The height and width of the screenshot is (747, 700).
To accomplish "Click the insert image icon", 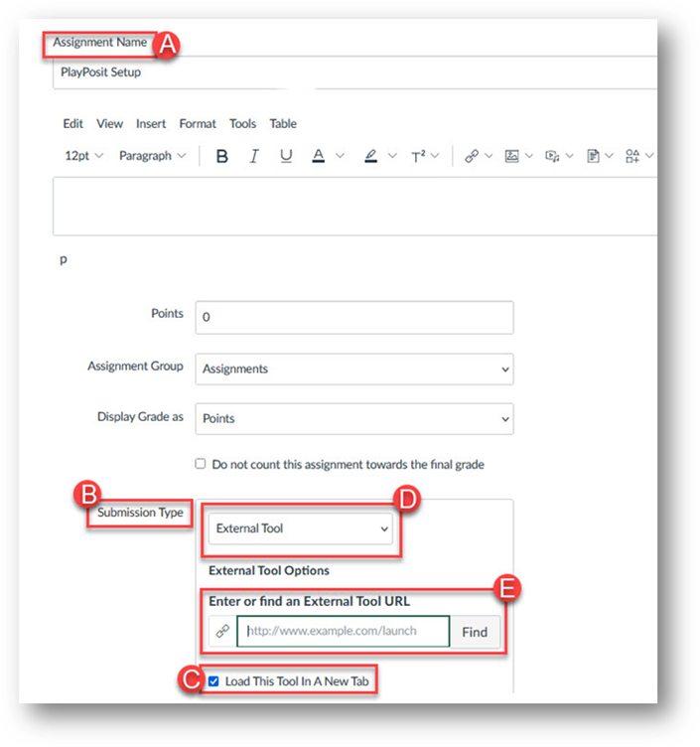I will pos(511,156).
